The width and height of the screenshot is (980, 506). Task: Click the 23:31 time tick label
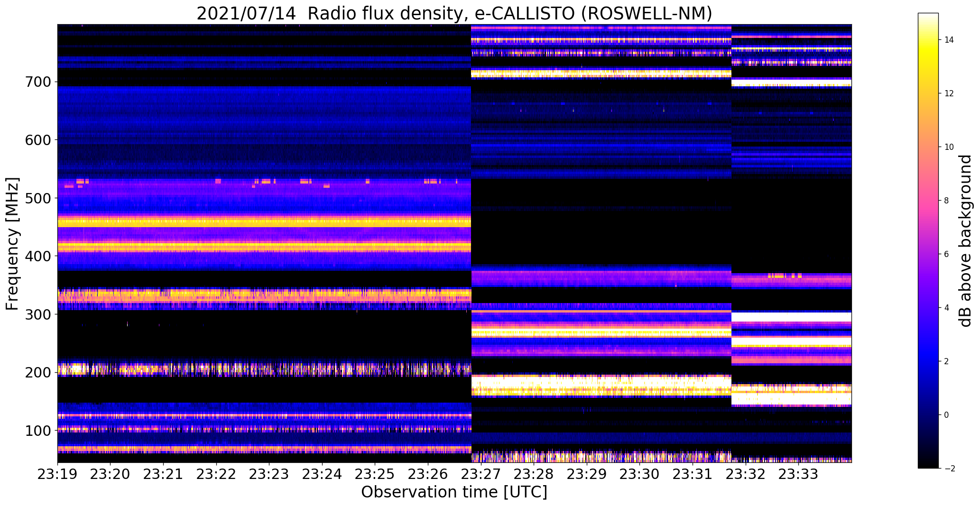click(693, 474)
